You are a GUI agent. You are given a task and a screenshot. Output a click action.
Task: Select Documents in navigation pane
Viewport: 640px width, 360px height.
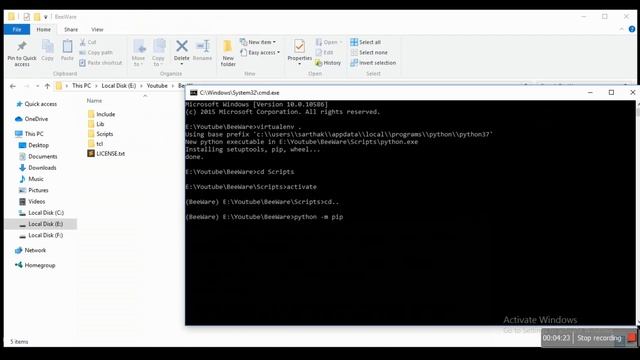[42, 157]
